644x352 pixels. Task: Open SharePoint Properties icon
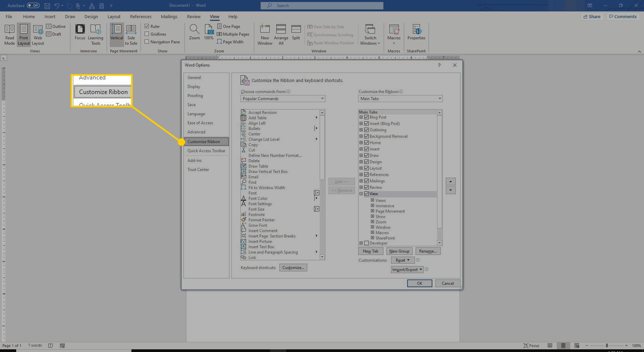coord(416,32)
